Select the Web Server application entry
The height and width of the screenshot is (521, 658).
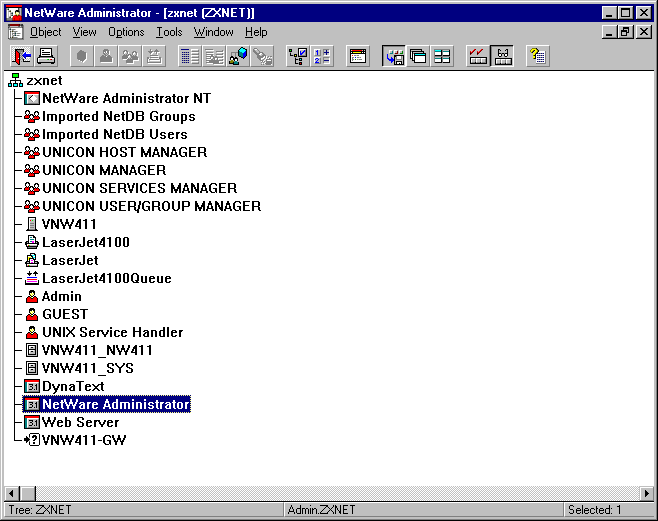81,422
